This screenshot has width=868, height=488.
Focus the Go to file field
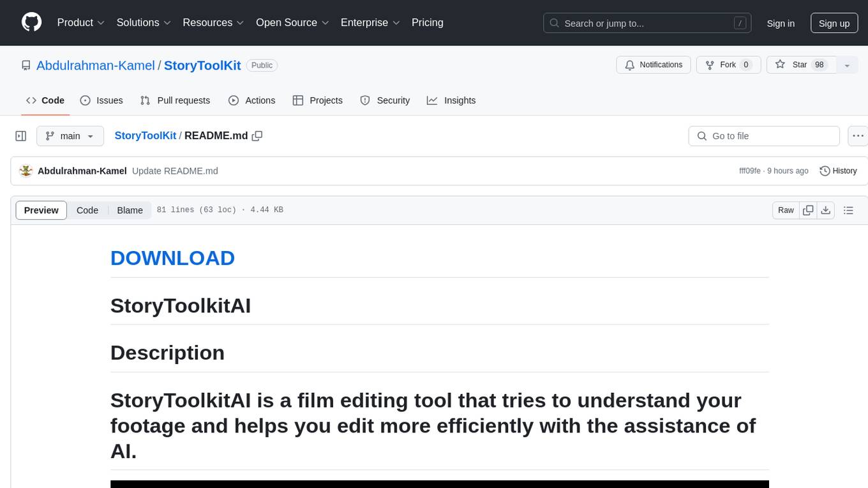click(764, 136)
